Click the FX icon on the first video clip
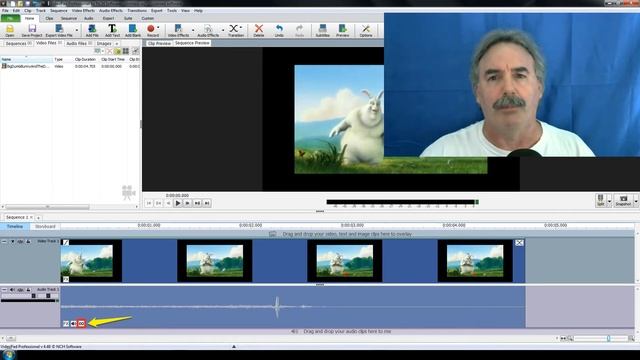This screenshot has height=360, width=640. [x=66, y=279]
